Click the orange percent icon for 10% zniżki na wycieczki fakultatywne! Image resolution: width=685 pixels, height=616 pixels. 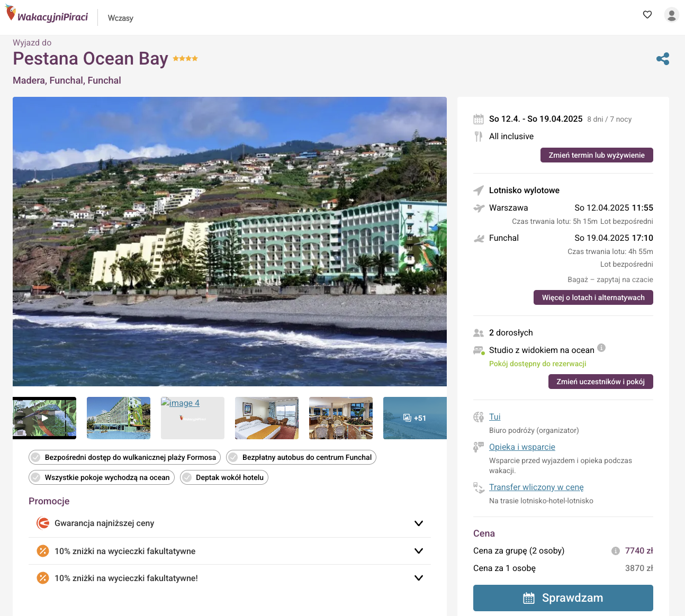click(43, 578)
